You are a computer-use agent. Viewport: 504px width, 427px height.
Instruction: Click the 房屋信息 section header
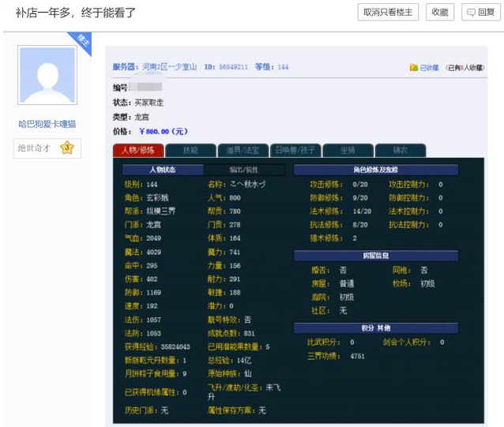pos(376,256)
